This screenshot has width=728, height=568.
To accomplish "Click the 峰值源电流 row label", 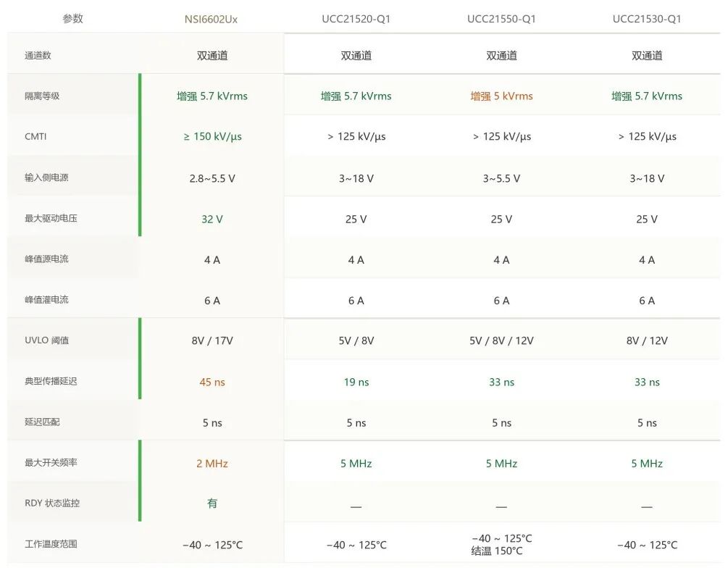I will coord(46,259).
